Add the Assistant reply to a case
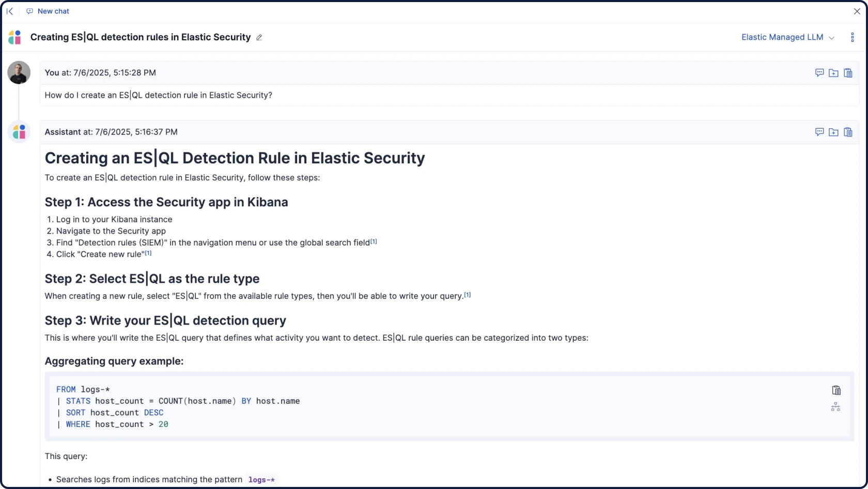The image size is (868, 489). click(x=833, y=132)
